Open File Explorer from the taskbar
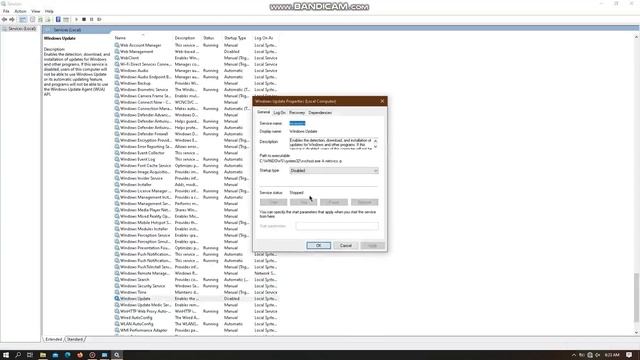 (x=43, y=355)
